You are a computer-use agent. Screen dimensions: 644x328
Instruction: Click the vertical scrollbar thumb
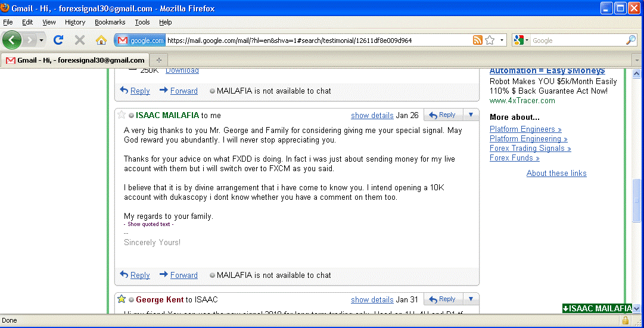(x=637, y=200)
